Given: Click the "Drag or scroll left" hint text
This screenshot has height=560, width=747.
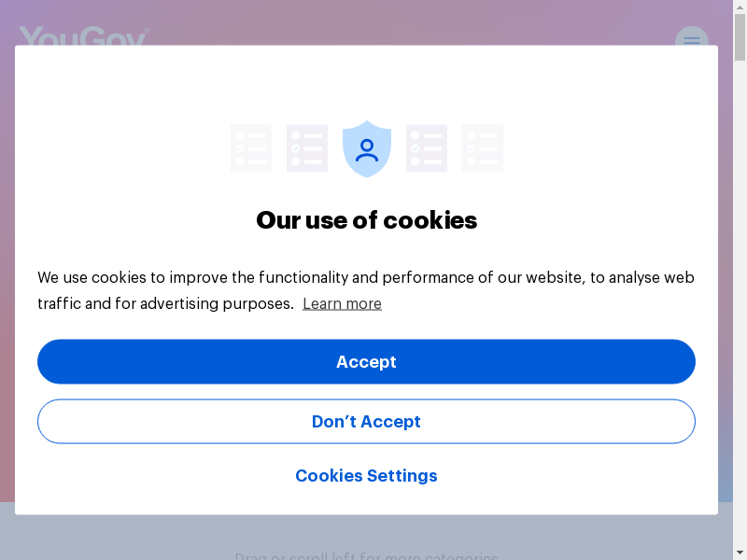Looking at the screenshot, I should pos(366,556).
